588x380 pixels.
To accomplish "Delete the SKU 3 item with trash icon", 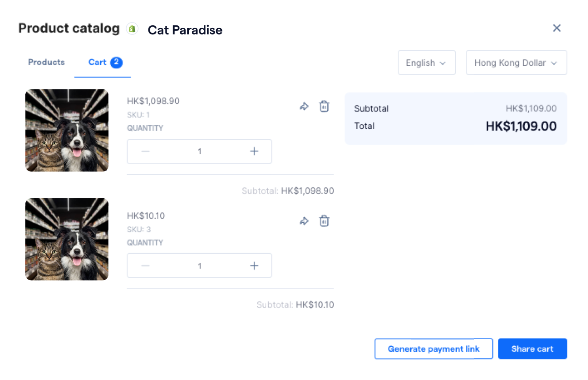I will coord(324,221).
